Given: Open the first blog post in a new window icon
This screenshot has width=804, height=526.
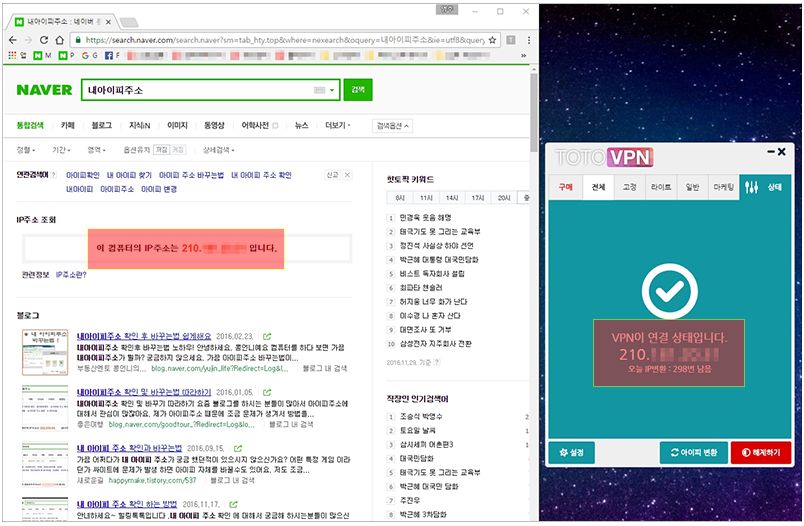Looking at the screenshot, I should coord(267,336).
